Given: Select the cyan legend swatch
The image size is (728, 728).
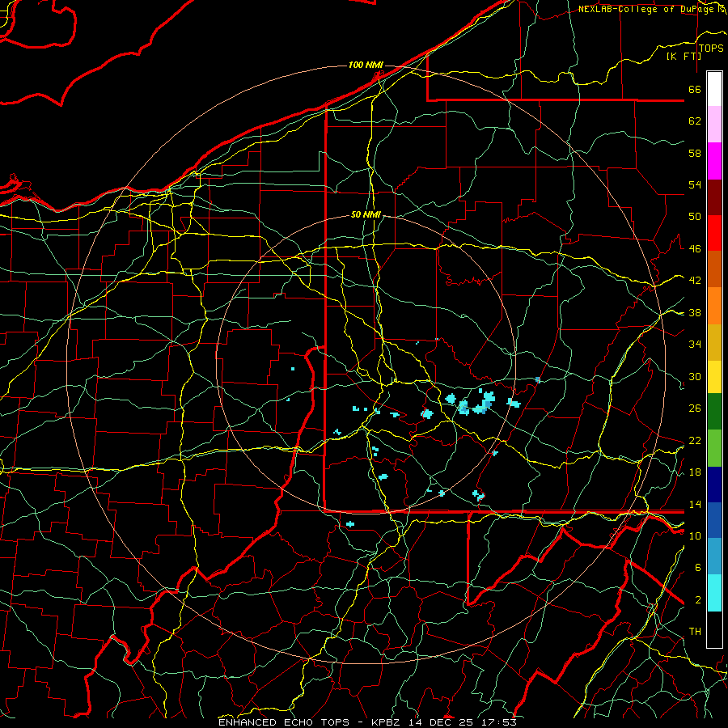Looking at the screenshot, I should [714, 593].
